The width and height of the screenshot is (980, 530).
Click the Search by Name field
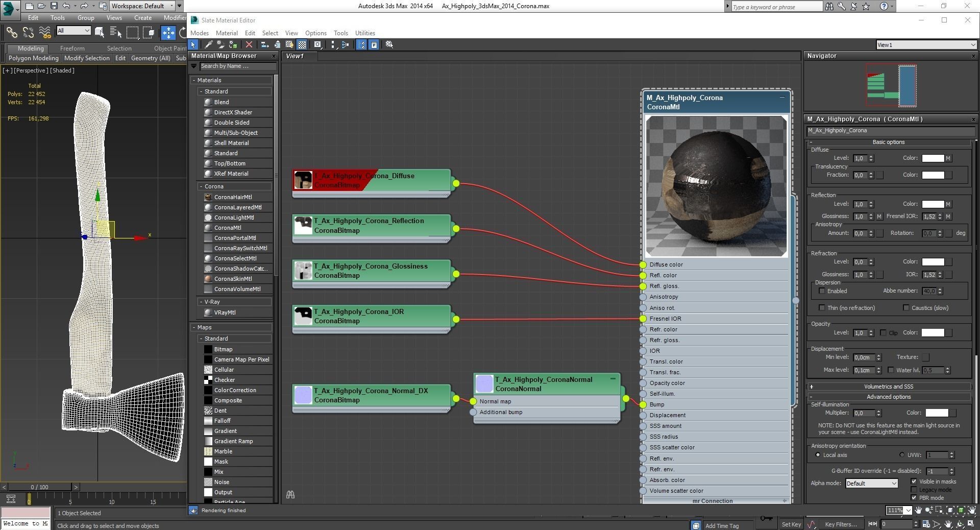coord(238,66)
